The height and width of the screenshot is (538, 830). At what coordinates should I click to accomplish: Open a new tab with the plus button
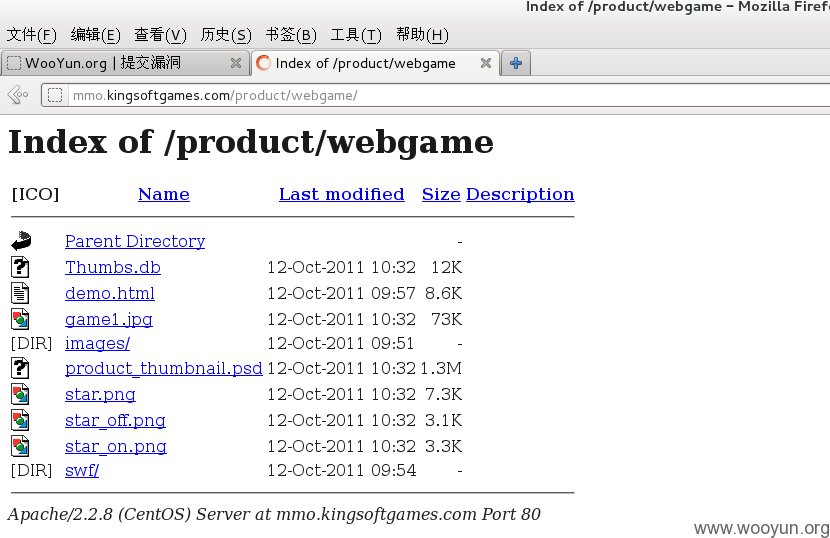[516, 64]
